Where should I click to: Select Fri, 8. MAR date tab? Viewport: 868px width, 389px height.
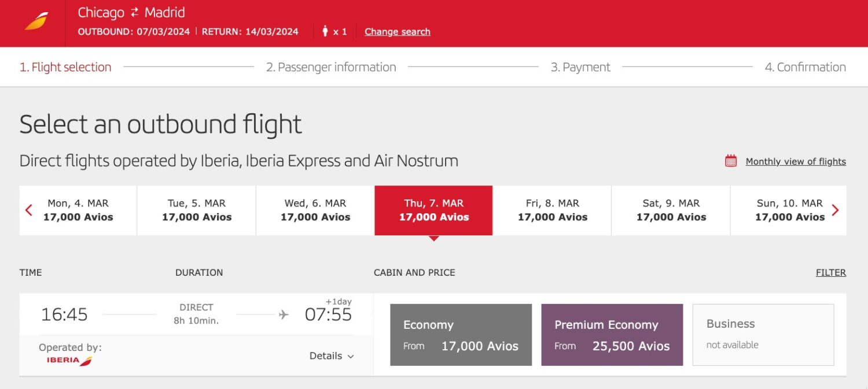click(x=552, y=210)
